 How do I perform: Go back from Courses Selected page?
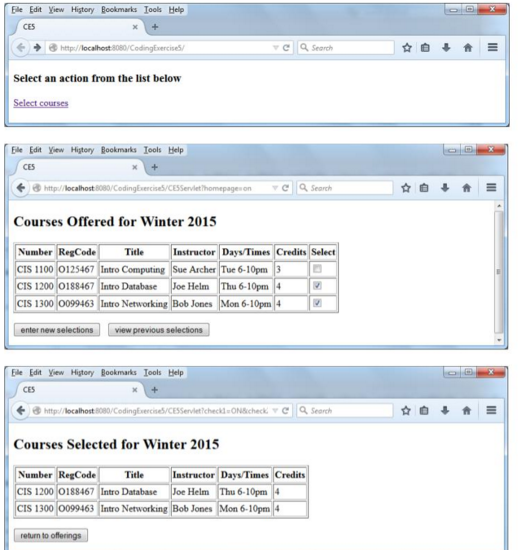21,410
